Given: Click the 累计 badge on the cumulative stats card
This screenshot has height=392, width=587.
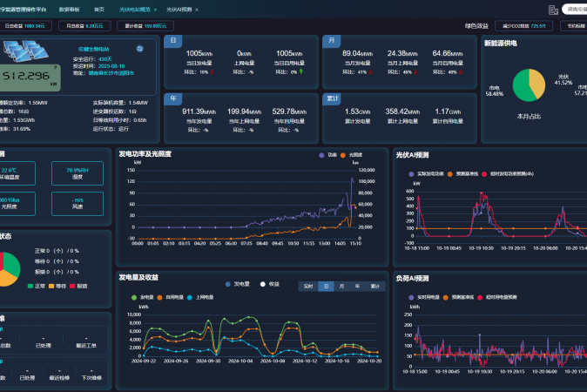Looking at the screenshot, I should click(334, 98).
